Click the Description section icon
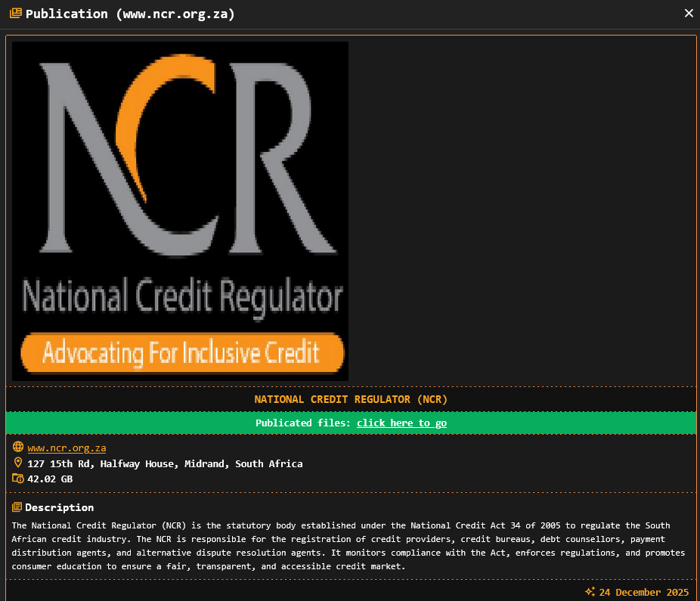Screen dimensions: 700x601 tap(17, 507)
